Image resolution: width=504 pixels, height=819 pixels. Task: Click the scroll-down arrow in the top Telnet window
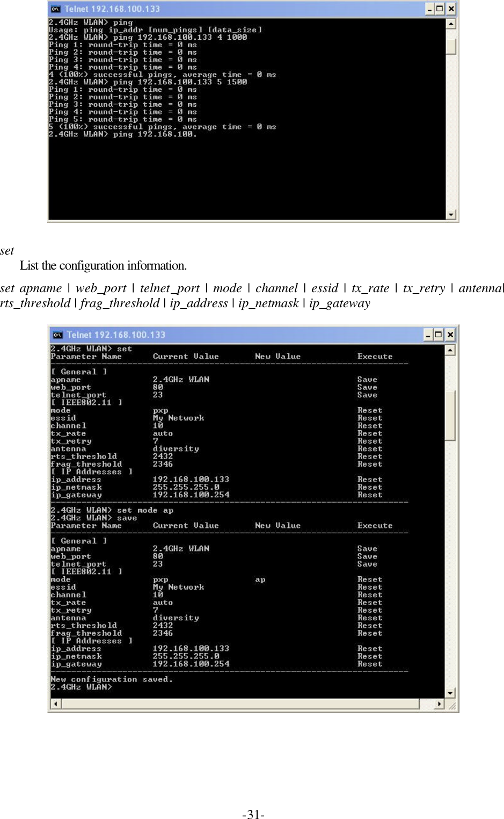[x=450, y=213]
